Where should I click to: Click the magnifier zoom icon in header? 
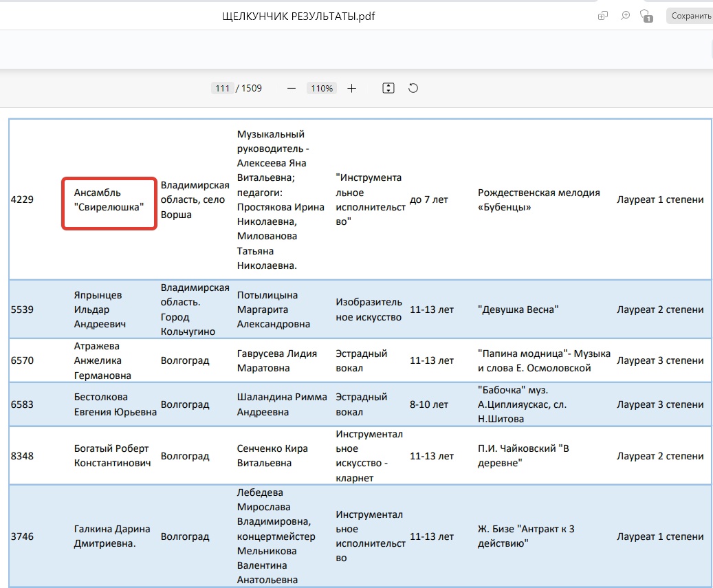coord(625,16)
